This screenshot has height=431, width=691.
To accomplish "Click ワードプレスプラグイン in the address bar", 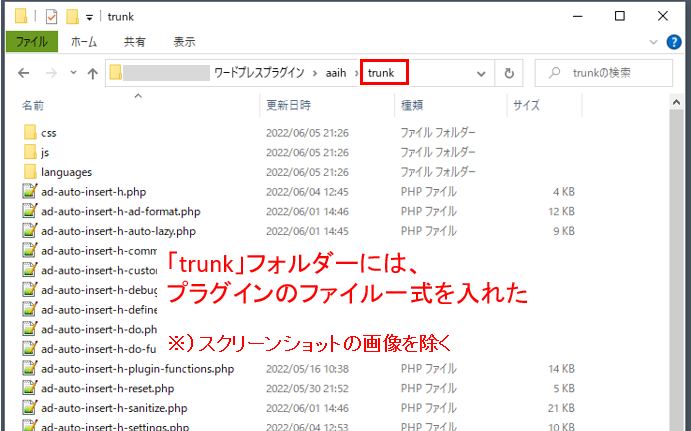I will click(259, 73).
